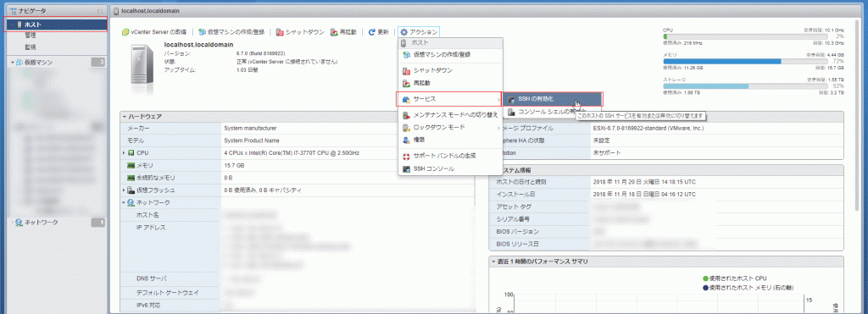Click the DNS サーバ row label
This screenshot has width=868, height=314.
point(152,278)
